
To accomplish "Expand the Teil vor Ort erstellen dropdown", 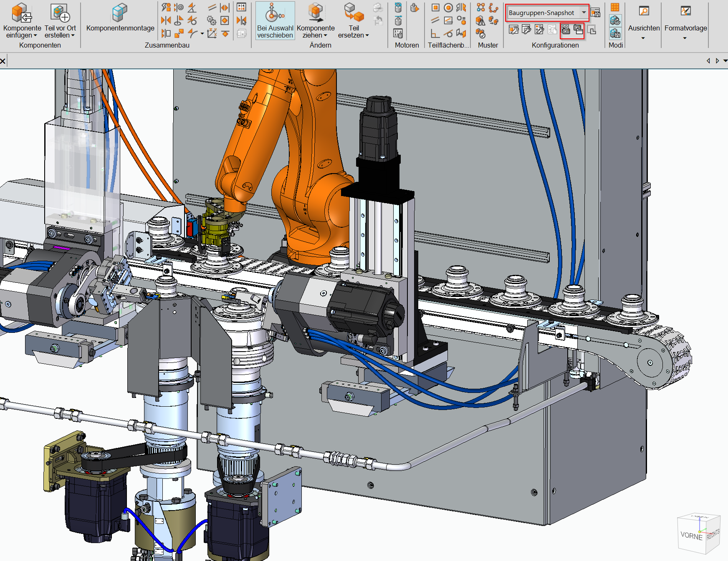I will tap(73, 35).
